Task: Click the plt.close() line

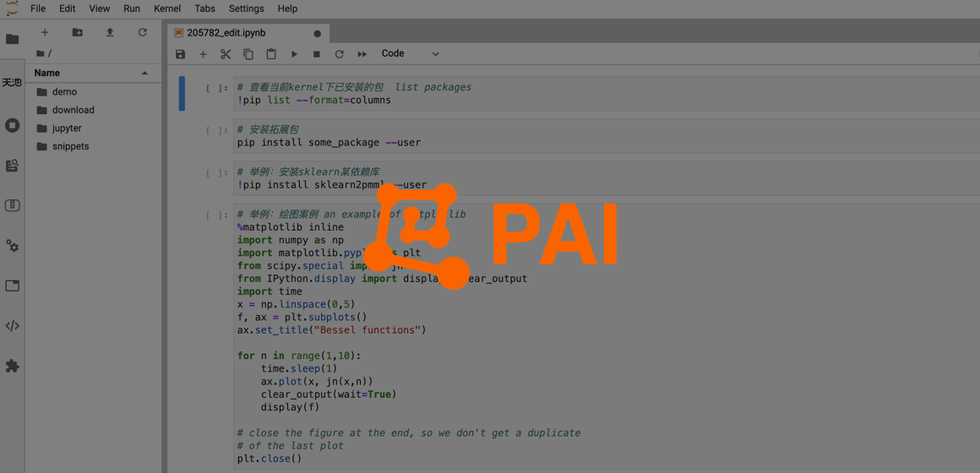Action: tap(269, 459)
